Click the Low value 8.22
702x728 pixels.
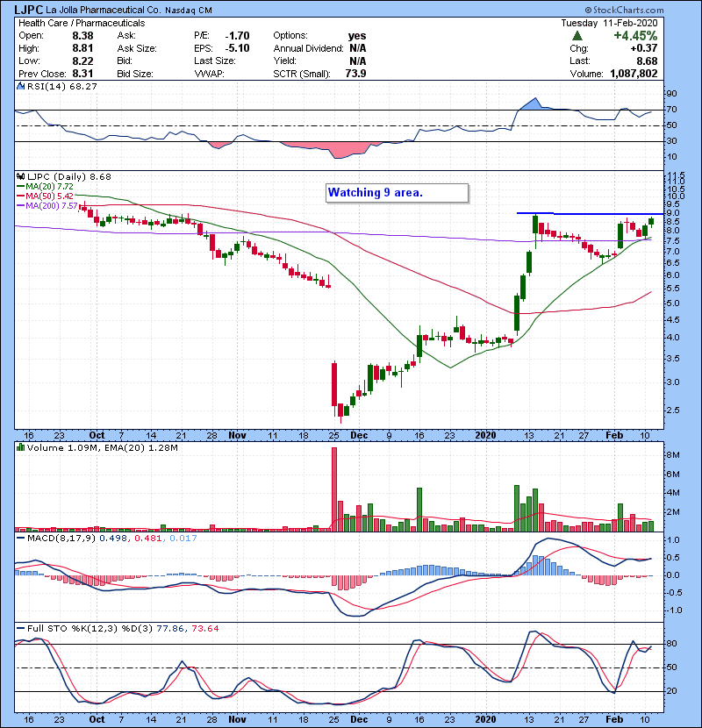82,61
